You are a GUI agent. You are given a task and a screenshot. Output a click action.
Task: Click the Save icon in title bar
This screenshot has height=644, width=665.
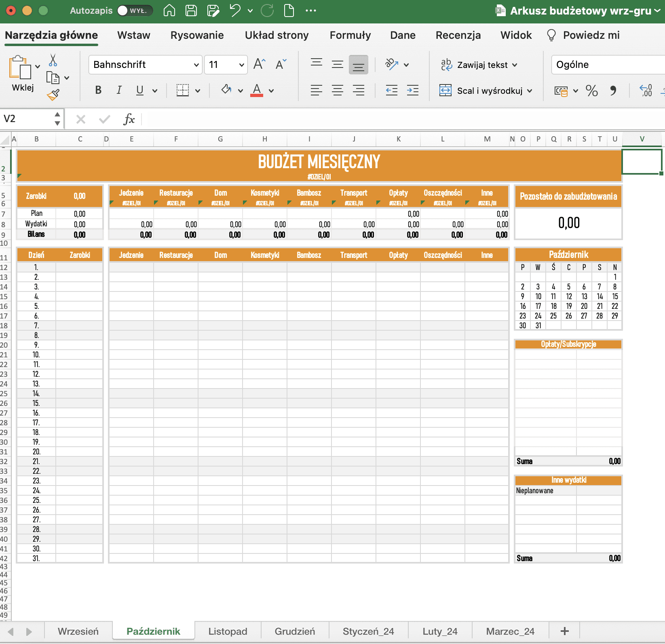click(x=191, y=11)
